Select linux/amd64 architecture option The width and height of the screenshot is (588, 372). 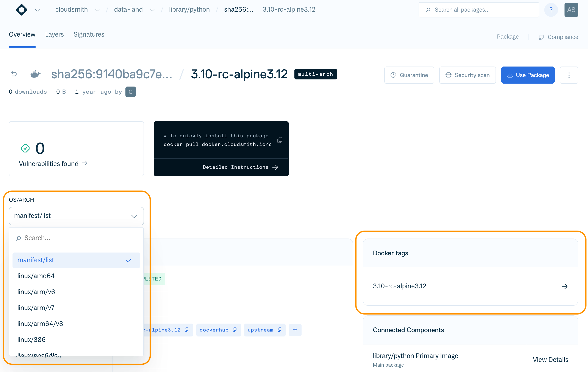(36, 276)
